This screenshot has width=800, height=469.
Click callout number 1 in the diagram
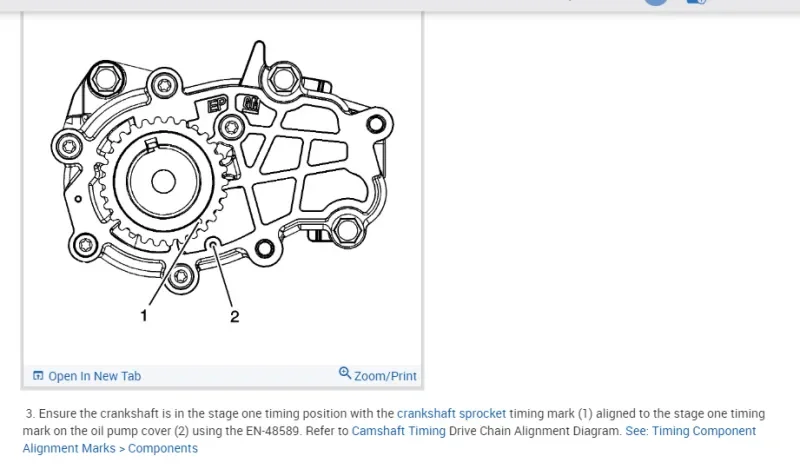pyautogui.click(x=145, y=315)
